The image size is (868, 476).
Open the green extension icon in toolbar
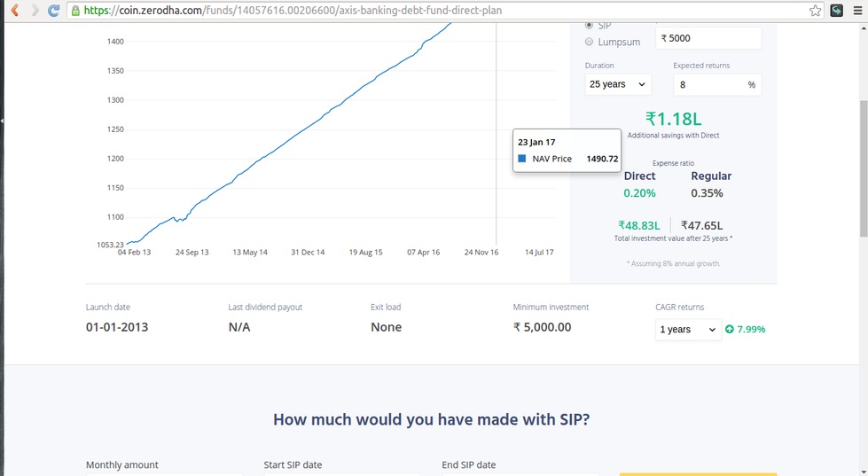coord(836,10)
